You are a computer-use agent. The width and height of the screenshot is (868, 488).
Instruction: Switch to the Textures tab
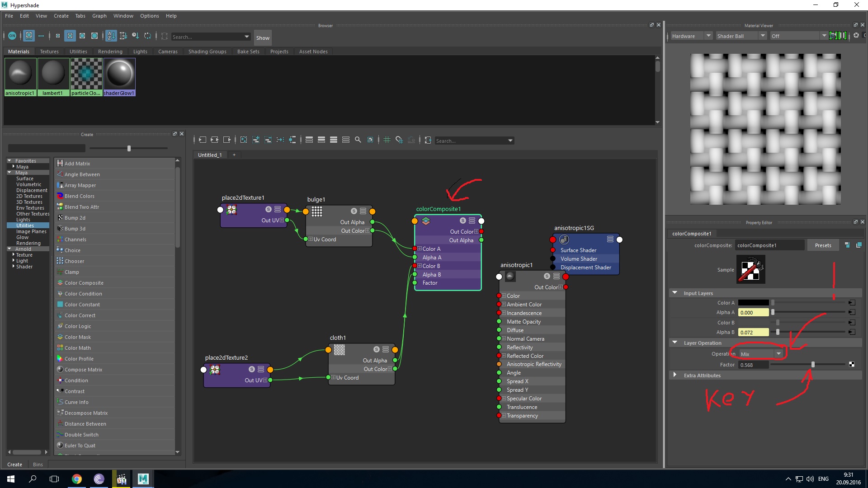[x=49, y=52]
